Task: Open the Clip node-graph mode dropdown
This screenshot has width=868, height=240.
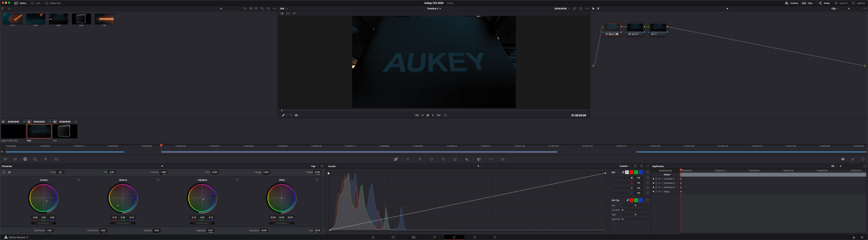Action: tap(835, 9)
